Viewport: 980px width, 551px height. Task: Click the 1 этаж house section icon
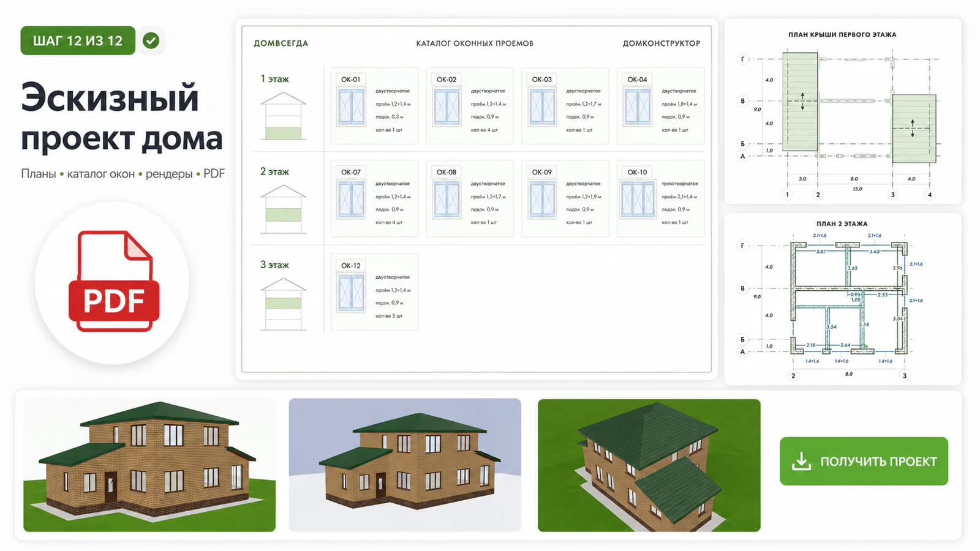click(284, 116)
